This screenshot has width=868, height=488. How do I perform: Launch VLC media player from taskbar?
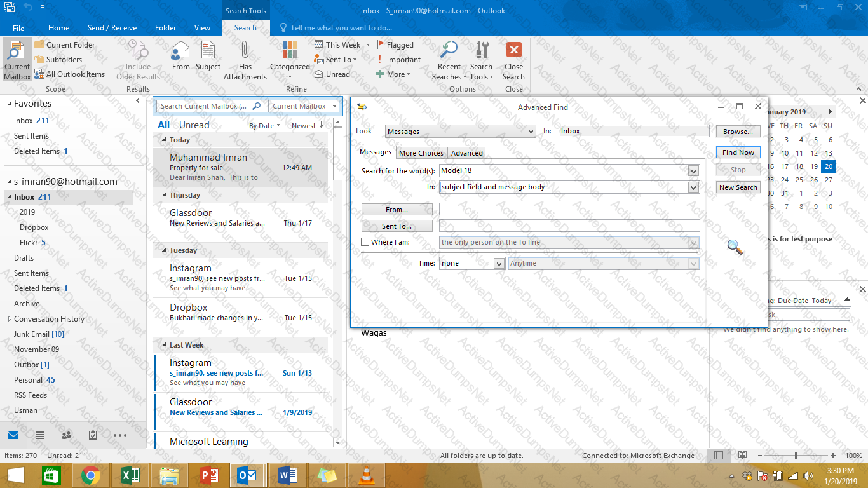click(366, 475)
